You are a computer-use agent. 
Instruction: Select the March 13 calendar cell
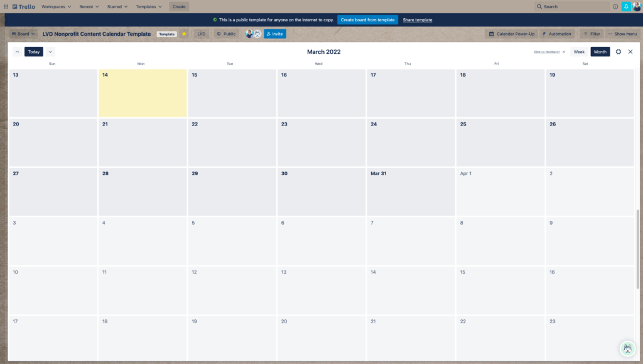[53, 93]
